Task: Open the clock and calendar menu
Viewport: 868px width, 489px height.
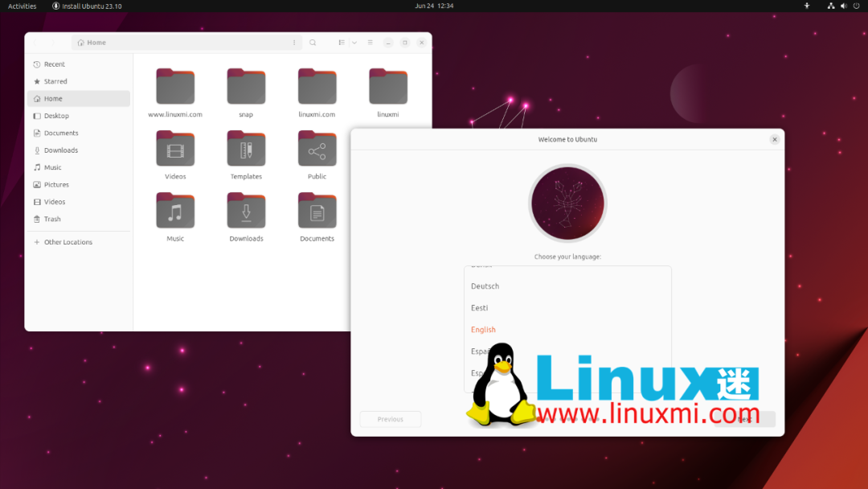Action: coord(434,6)
